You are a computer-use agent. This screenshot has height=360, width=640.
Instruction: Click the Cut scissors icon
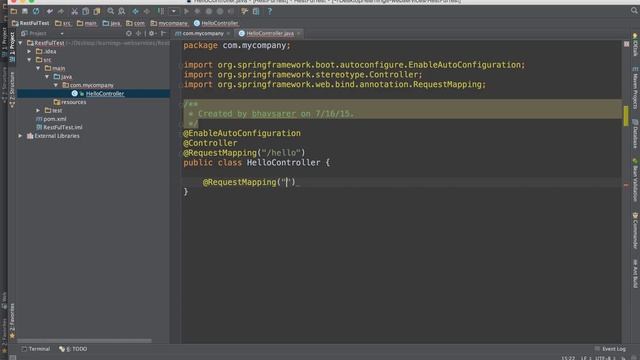coord(74,11)
